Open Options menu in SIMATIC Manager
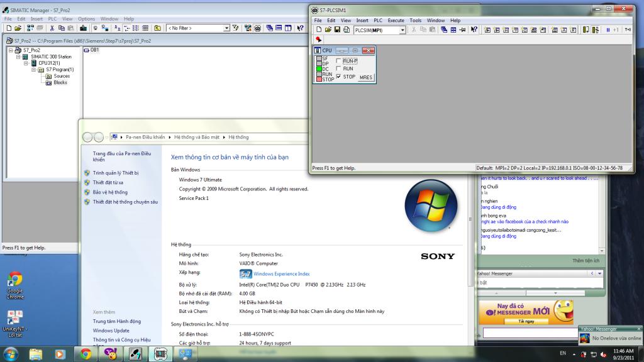This screenshot has height=362, width=644. click(86, 19)
